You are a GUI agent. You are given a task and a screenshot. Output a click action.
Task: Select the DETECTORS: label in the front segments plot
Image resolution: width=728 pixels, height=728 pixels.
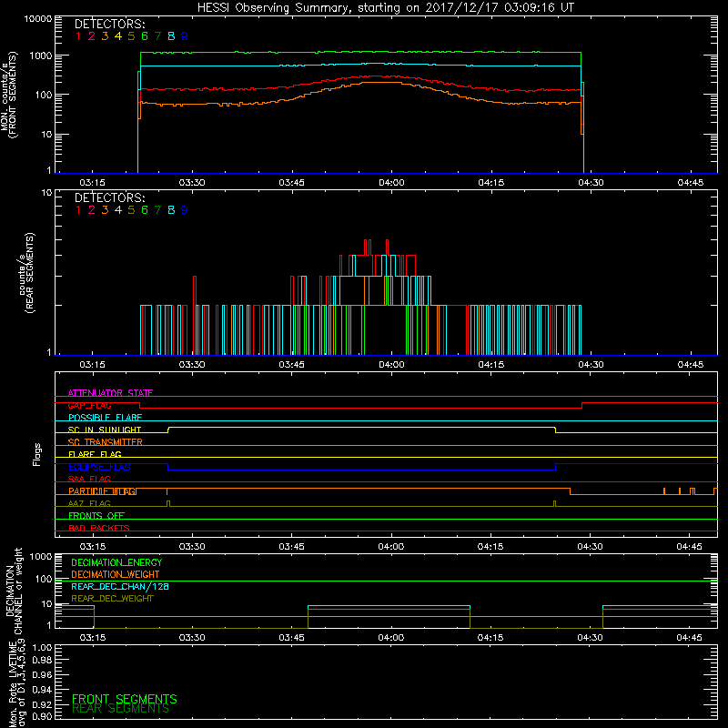109,24
